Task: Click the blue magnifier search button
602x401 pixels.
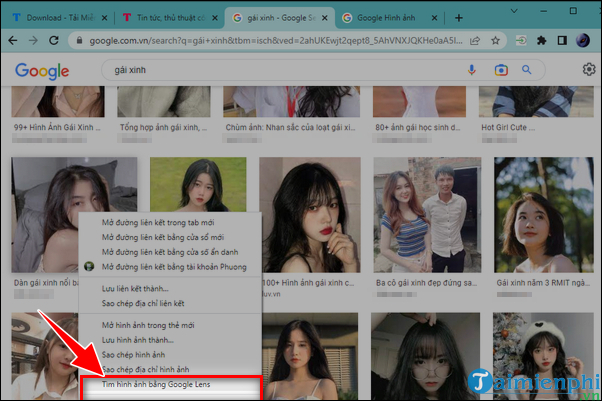Action: point(526,70)
